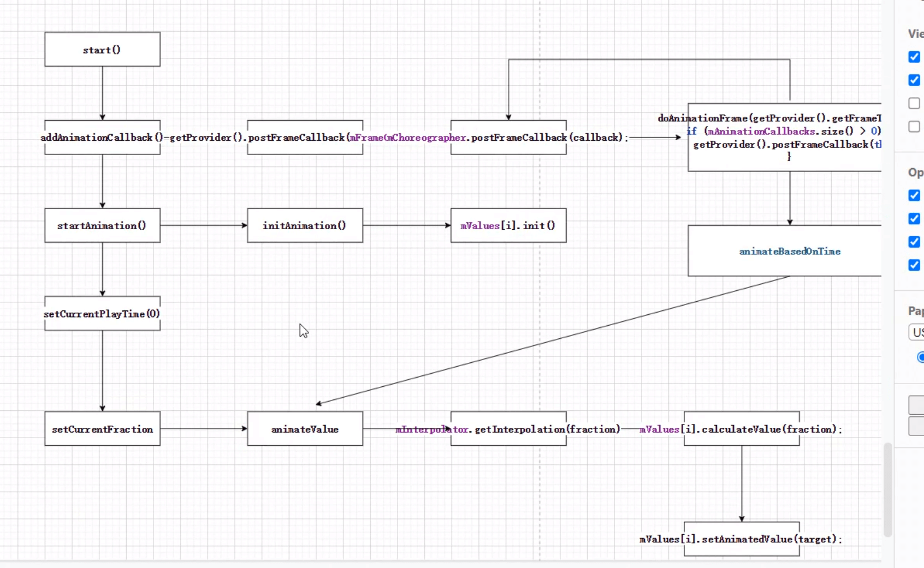
Task: Toggle the last checkbox under the Op section
Action: [x=914, y=265]
